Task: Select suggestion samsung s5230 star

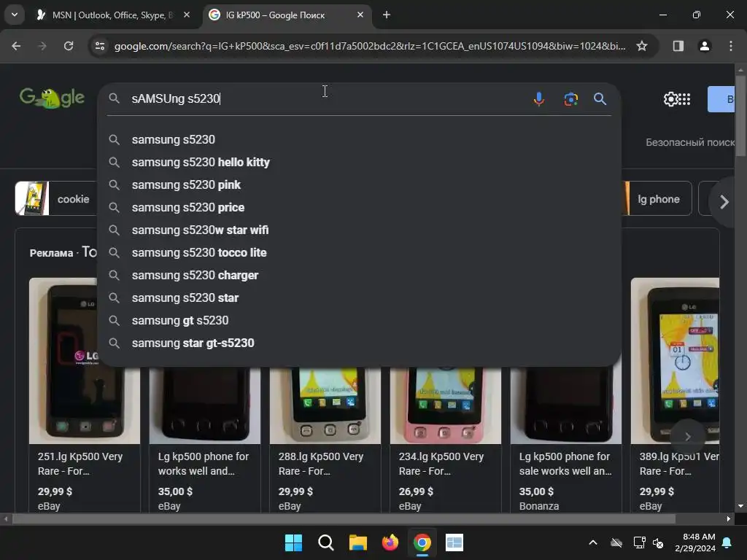Action: tap(359, 298)
